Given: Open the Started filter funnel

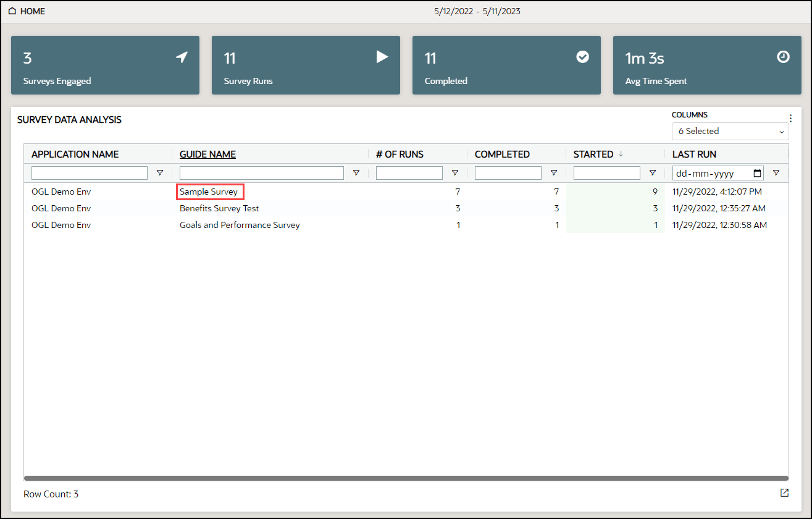Looking at the screenshot, I should click(653, 173).
